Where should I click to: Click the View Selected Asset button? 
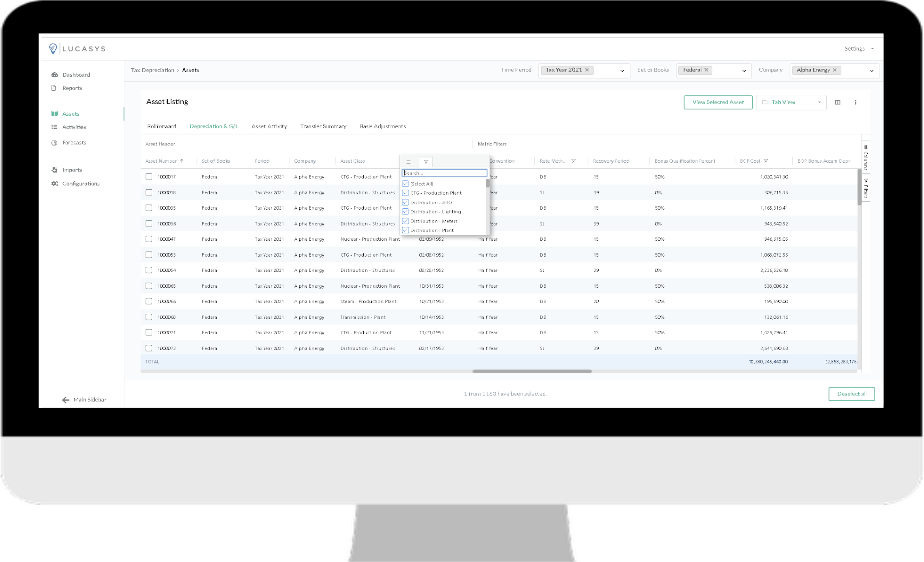pos(717,102)
